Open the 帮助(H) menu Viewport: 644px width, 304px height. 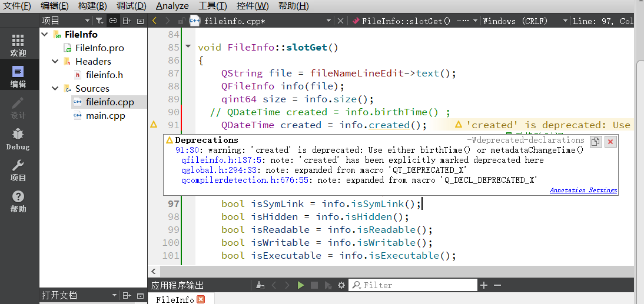coord(293,6)
